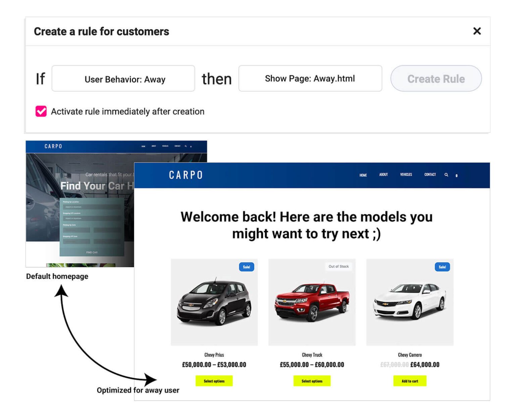The image size is (516, 420).
Task: Click the Chevy Prius product image
Action: pyautogui.click(x=214, y=302)
